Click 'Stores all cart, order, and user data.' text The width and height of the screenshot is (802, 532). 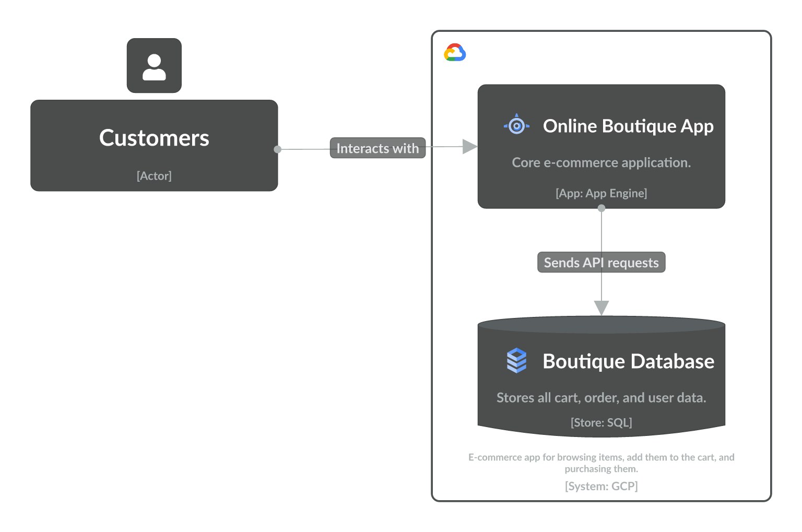[601, 398]
